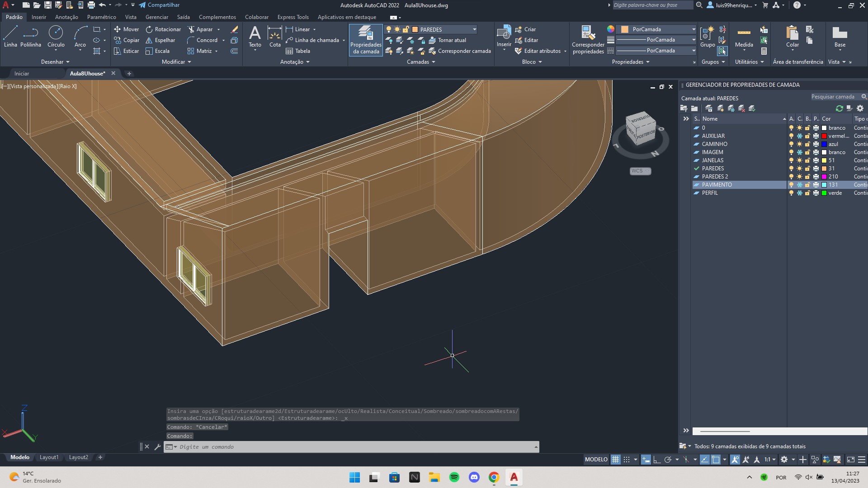Click the Espelhar tool
The width and height of the screenshot is (868, 488).
(160, 40)
